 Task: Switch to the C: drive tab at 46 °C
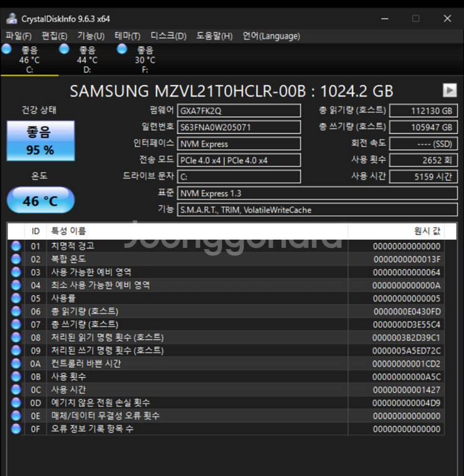coord(30,59)
